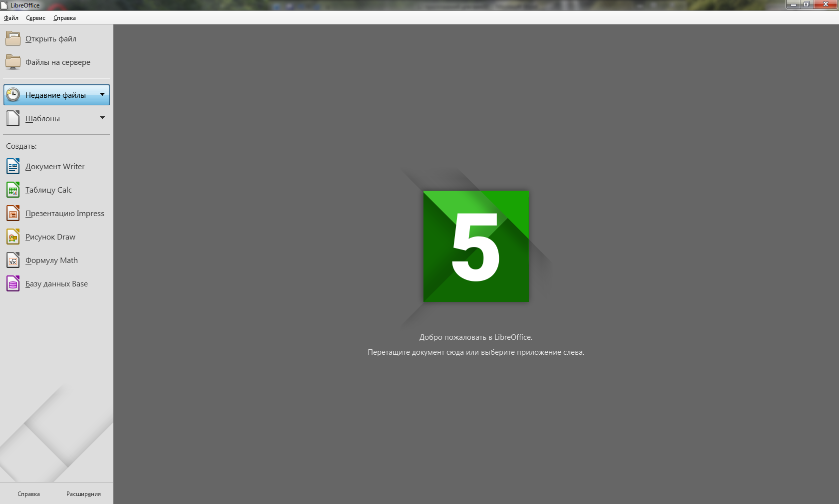Open the Сервис menu

35,18
